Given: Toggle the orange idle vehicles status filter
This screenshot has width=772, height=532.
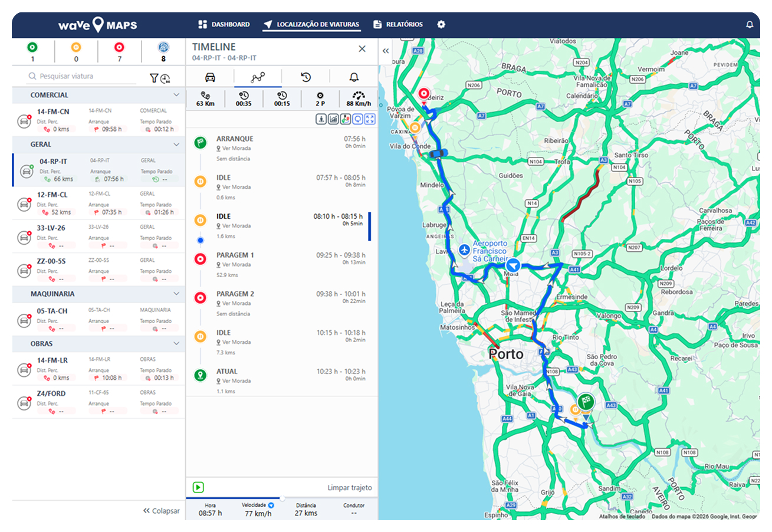Looking at the screenshot, I should [x=76, y=48].
